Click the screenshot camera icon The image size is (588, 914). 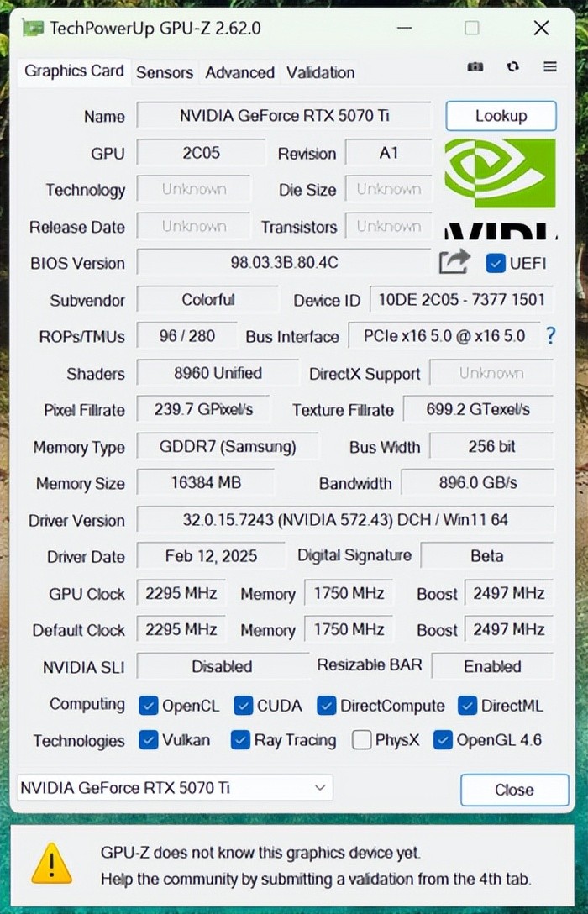click(475, 67)
